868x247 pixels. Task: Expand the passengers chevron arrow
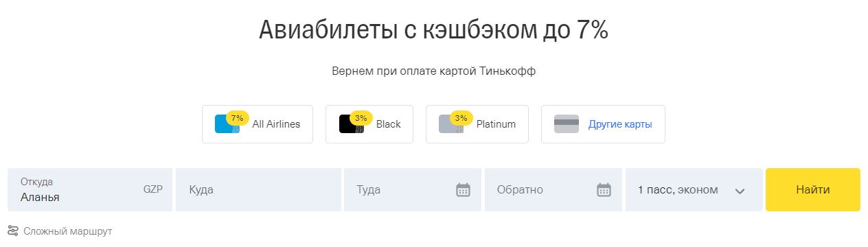click(x=740, y=191)
